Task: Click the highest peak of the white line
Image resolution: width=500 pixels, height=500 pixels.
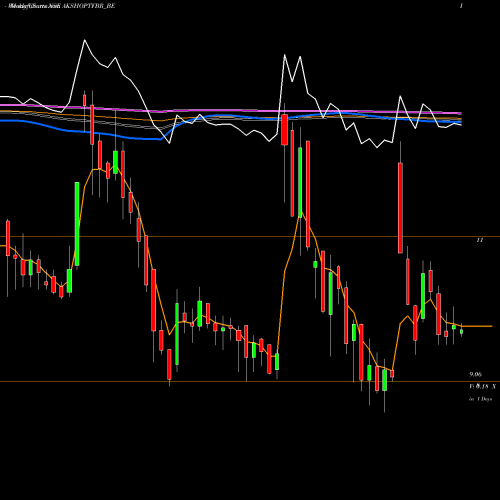Action: click(x=84, y=40)
